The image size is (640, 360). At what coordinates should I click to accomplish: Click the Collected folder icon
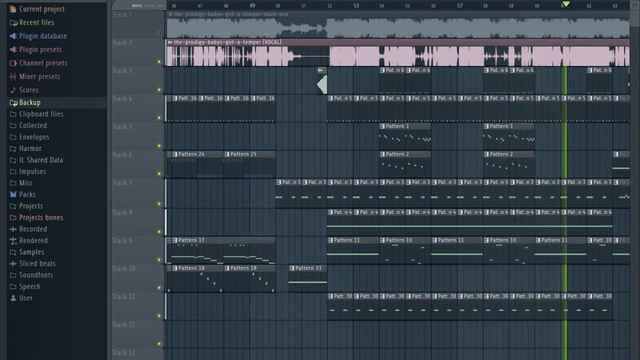click(13, 125)
